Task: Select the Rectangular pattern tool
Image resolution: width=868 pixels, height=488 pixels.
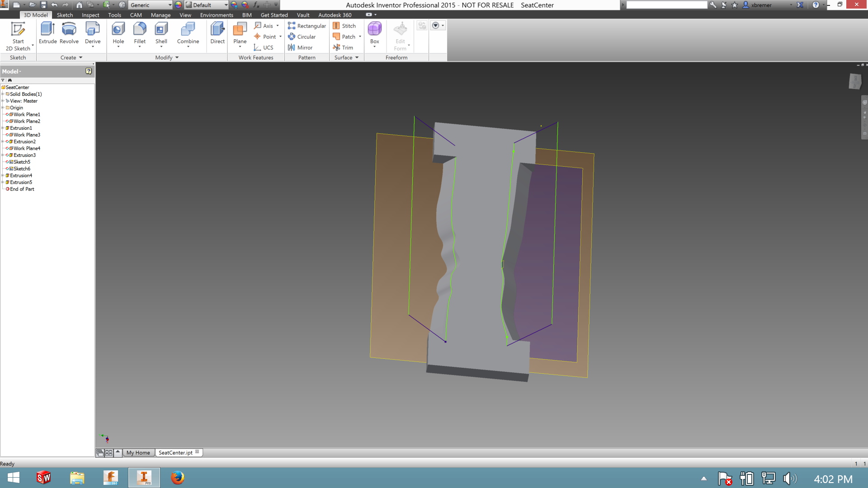Action: click(x=307, y=26)
